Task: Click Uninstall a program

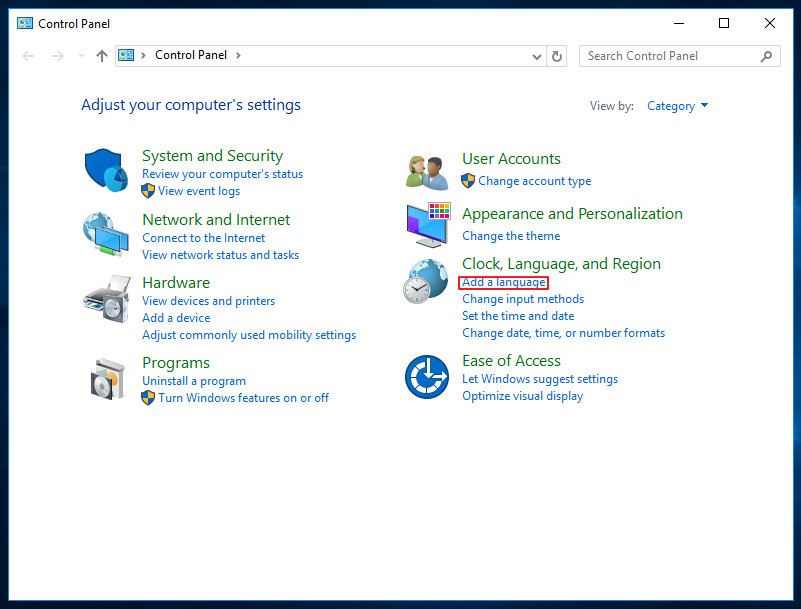Action: [x=194, y=381]
